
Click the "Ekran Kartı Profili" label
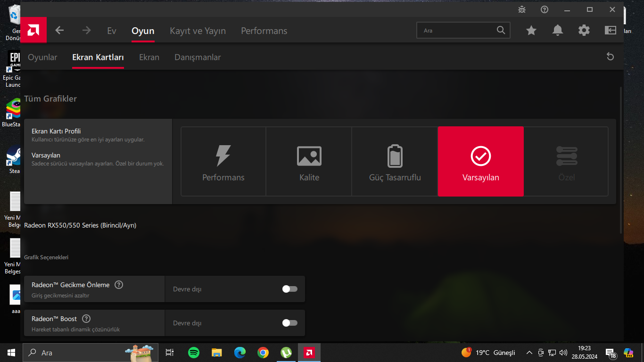56,131
